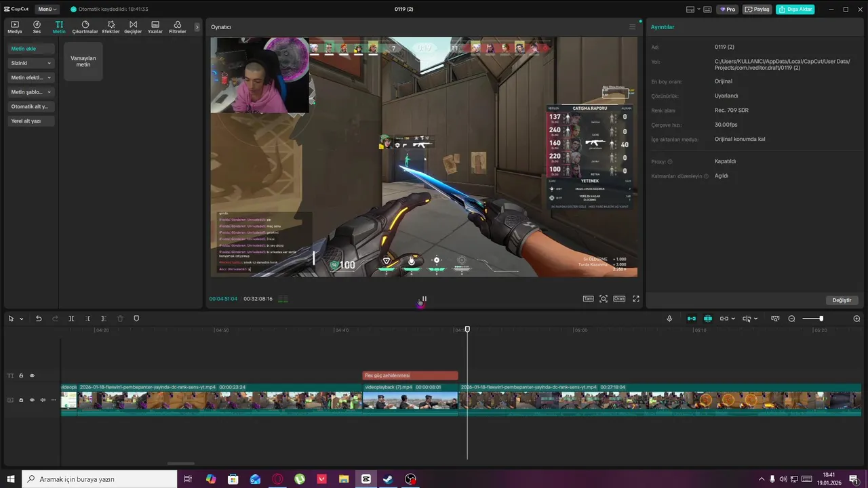The height and width of the screenshot is (488, 868).
Task: Lock the main video track
Action: point(21,400)
